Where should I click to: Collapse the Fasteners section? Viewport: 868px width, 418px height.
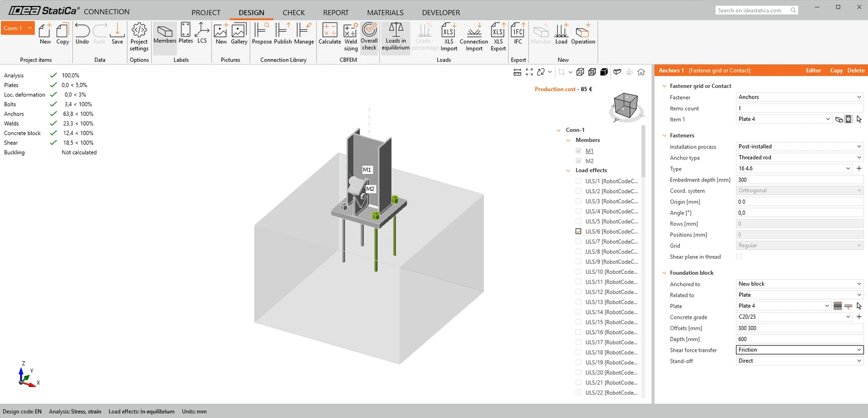point(665,136)
